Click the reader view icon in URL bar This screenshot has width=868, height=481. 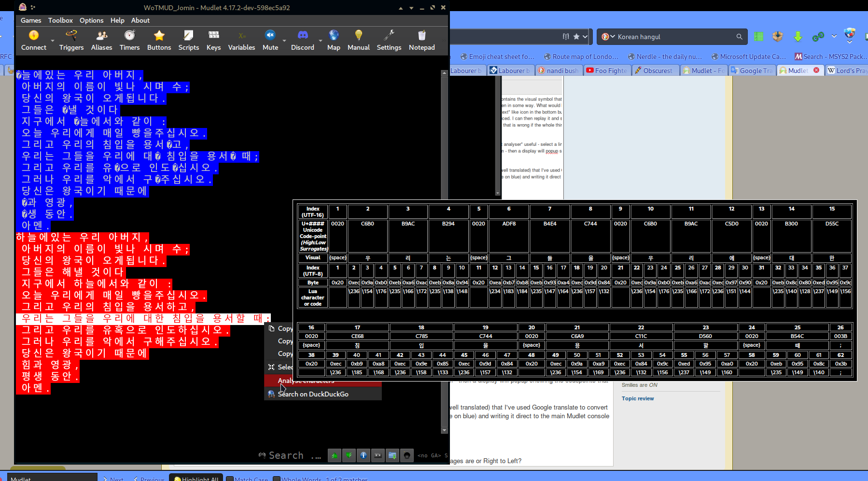pyautogui.click(x=566, y=36)
